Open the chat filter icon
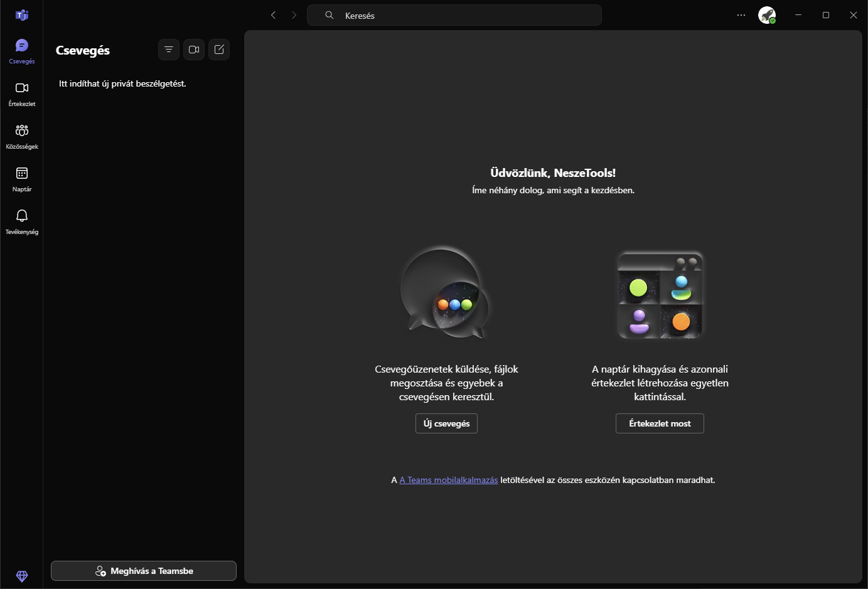Viewport: 868px width, 589px height. [169, 50]
